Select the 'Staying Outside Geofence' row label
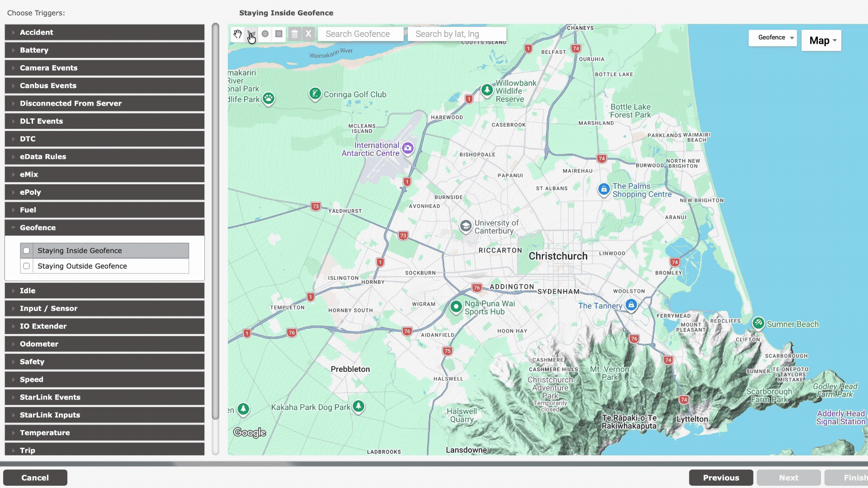 click(x=82, y=266)
